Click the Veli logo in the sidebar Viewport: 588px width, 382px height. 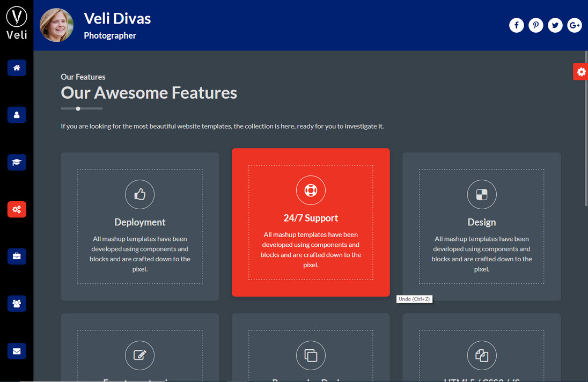17,23
